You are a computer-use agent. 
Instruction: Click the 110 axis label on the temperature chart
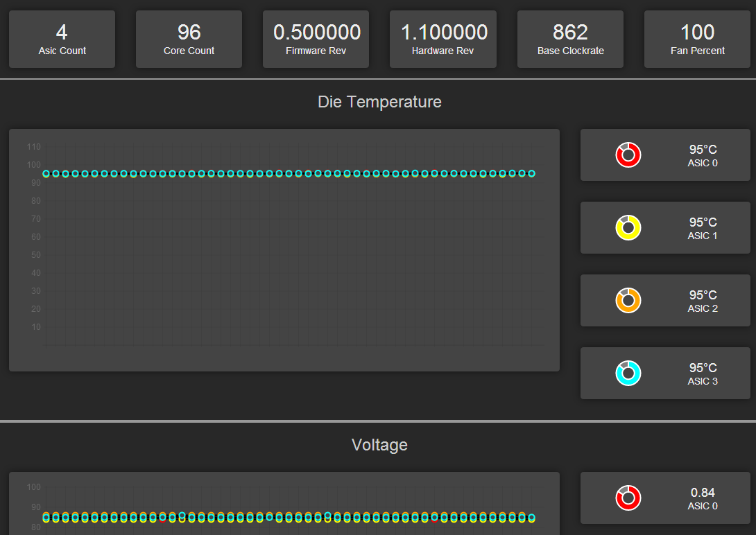[x=34, y=147]
